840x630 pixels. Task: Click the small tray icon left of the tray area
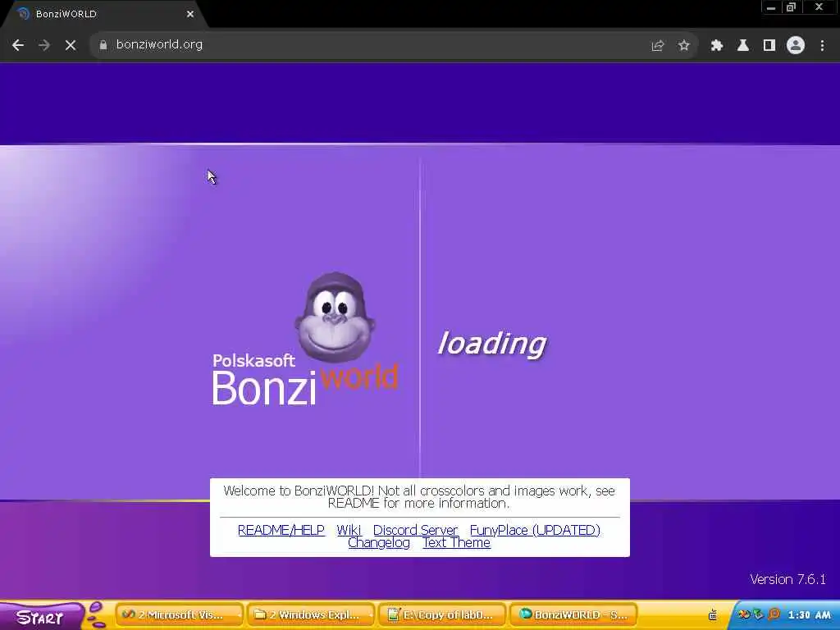tap(713, 615)
